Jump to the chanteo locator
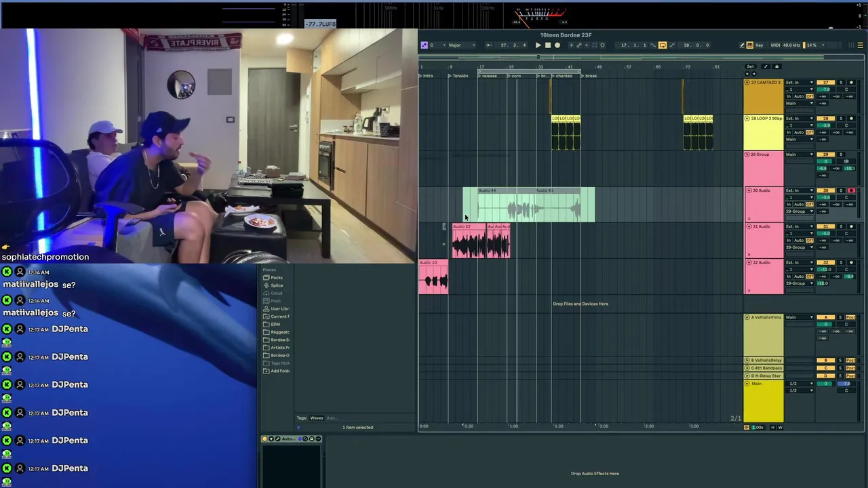Screen dimensions: 868x488 click(x=561, y=76)
